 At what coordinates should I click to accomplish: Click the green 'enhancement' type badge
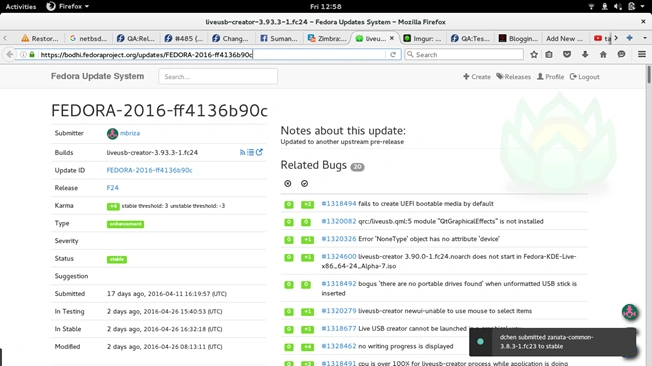click(x=125, y=224)
